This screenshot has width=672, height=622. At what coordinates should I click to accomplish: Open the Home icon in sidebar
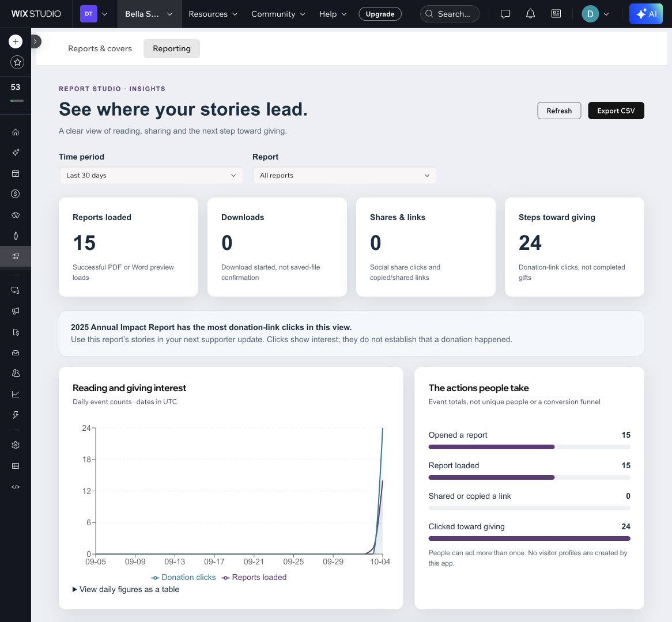pyautogui.click(x=16, y=132)
